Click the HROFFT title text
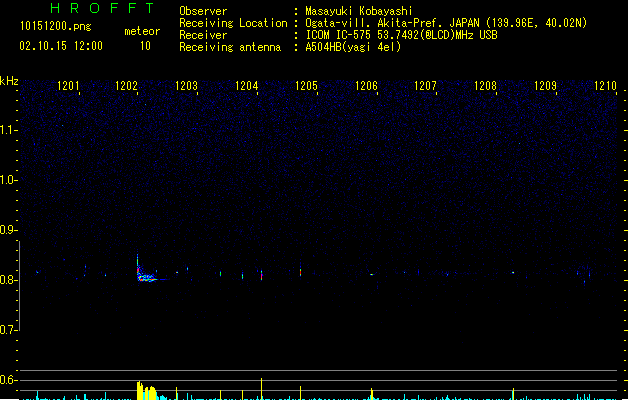The image size is (629, 400). [x=103, y=8]
